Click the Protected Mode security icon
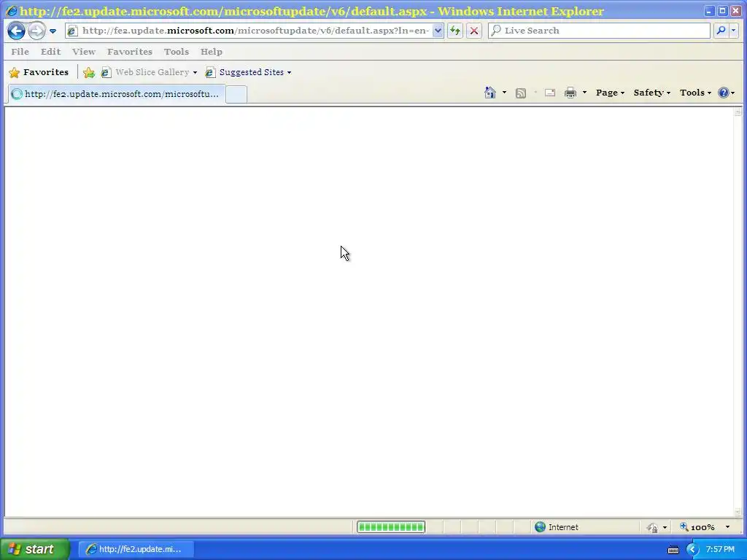The width and height of the screenshot is (747, 560). 653,527
